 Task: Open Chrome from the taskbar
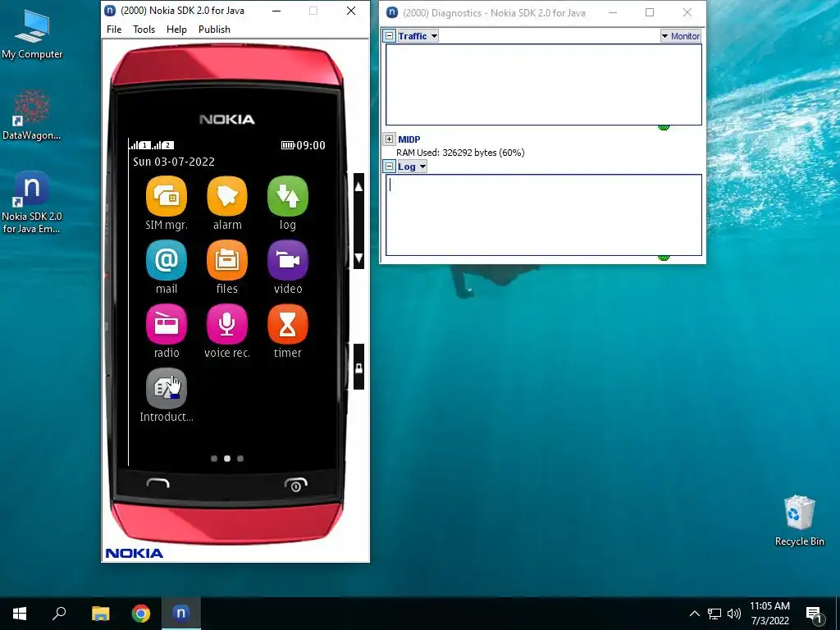pos(141,614)
